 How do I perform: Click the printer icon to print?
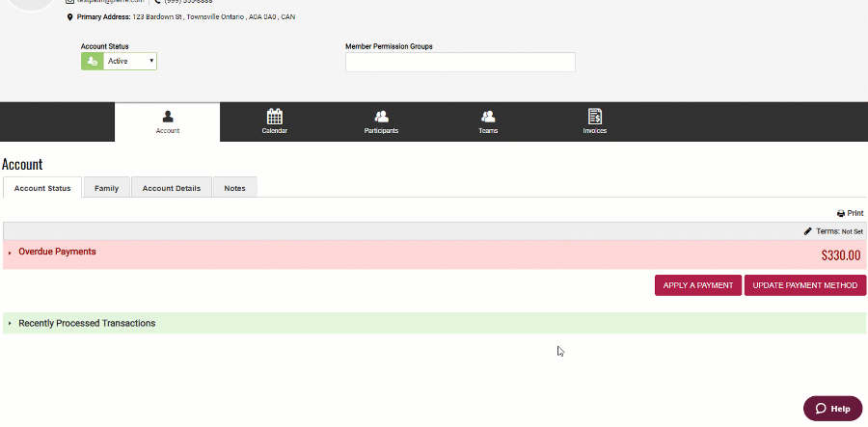841,213
